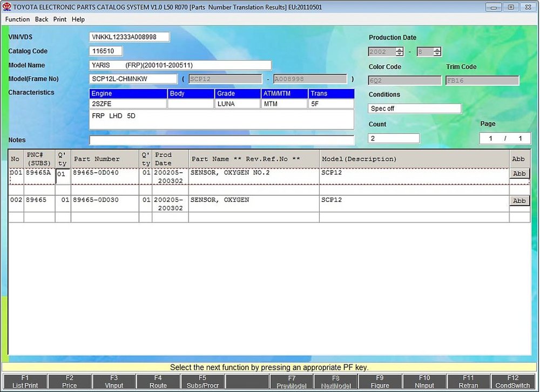Click F11 Retran button
The height and width of the screenshot is (392, 540).
468,382
